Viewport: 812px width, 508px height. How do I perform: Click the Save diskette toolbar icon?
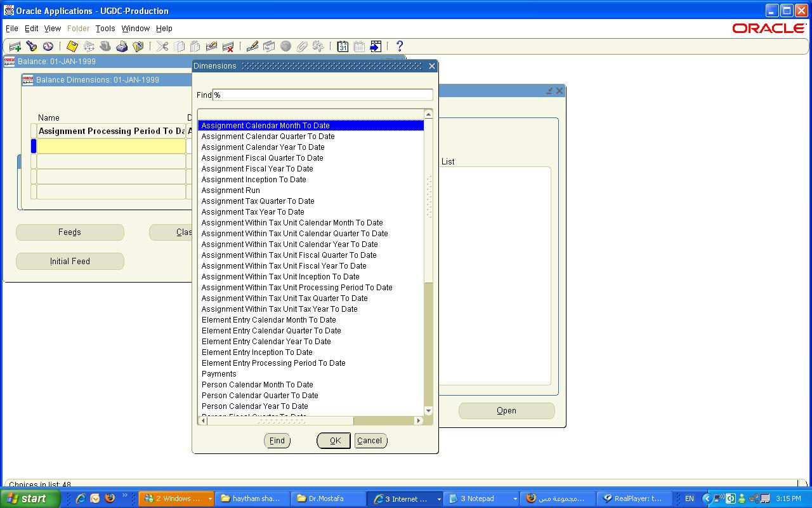[x=72, y=46]
